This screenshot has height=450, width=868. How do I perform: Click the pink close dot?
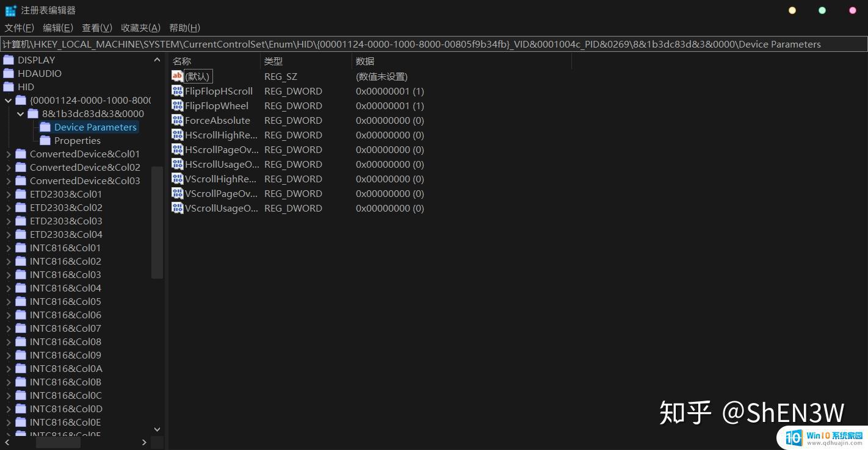(853, 10)
